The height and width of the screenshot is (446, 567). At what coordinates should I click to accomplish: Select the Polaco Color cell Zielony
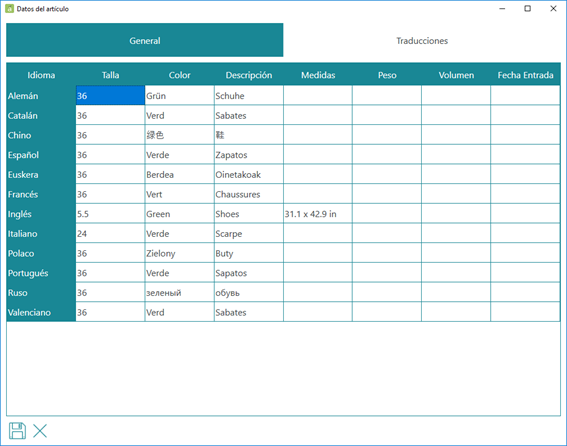click(x=179, y=253)
